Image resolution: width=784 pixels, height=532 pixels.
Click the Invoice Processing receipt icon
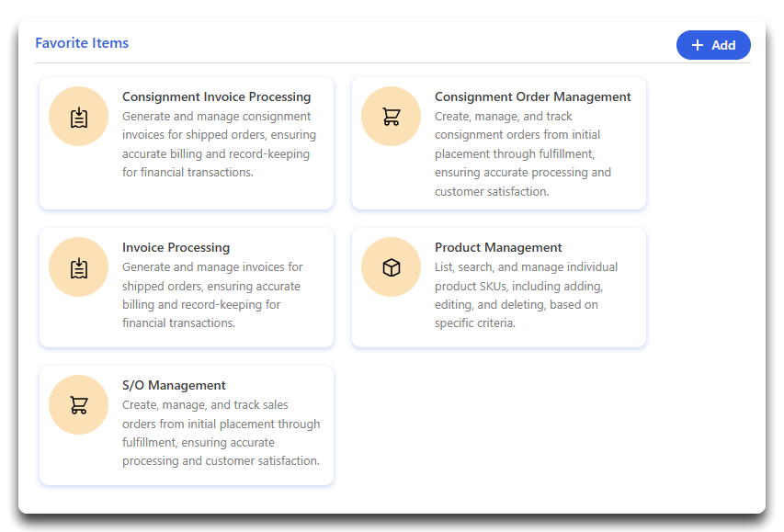[x=78, y=268]
